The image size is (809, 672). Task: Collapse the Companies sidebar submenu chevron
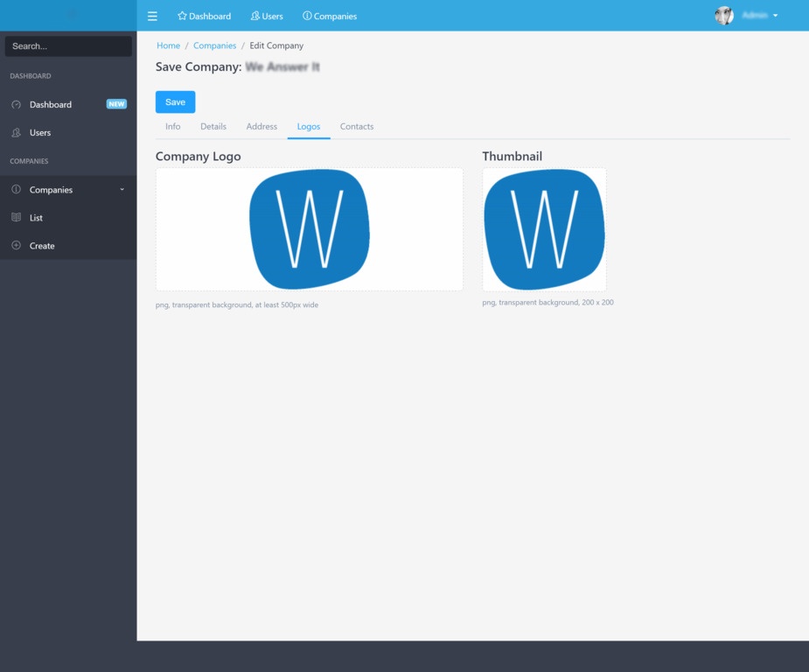(x=122, y=189)
